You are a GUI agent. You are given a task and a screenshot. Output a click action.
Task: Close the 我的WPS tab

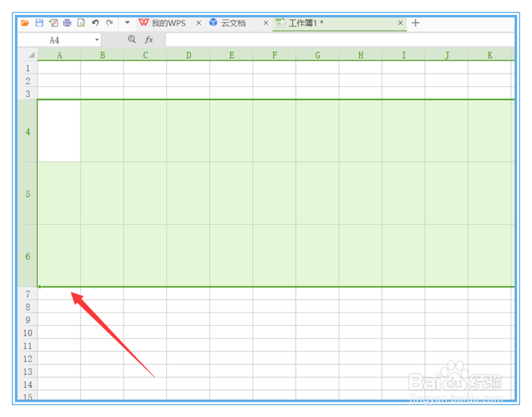[199, 23]
